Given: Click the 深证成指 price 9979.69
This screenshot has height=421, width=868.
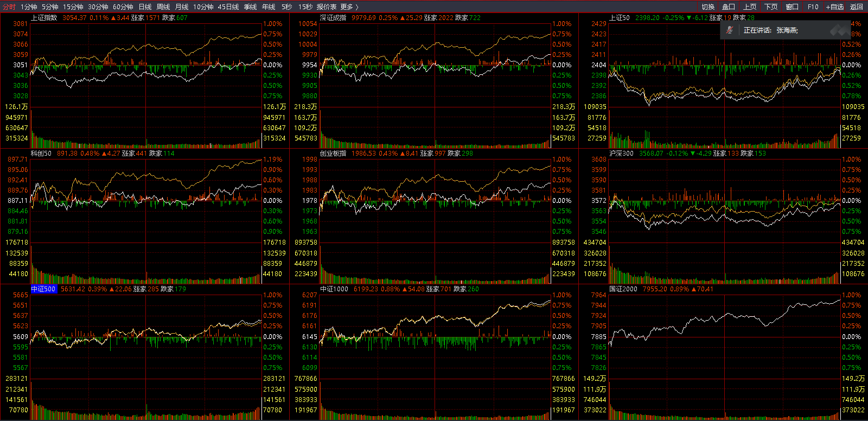Looking at the screenshot, I should tap(363, 17).
